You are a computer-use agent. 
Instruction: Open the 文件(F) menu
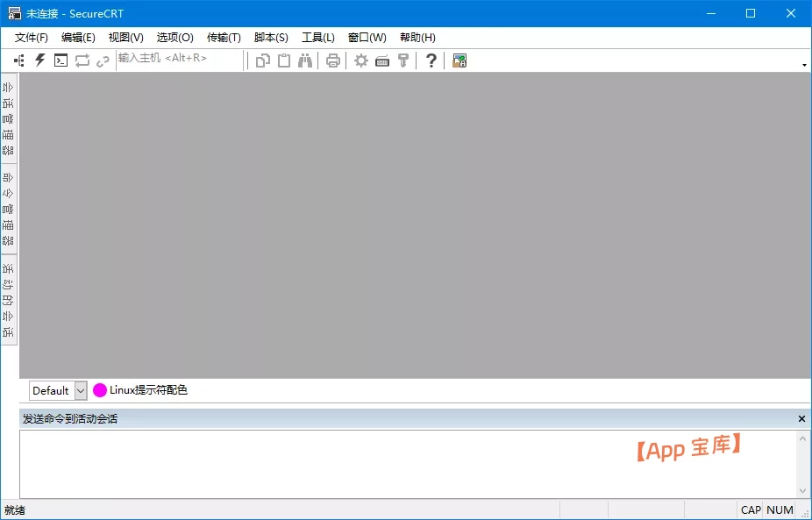(32, 38)
